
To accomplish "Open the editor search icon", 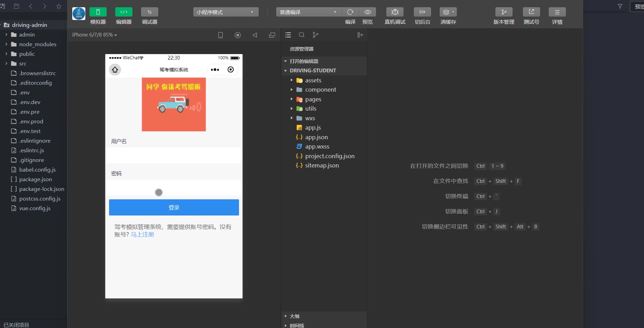I will point(302,35).
